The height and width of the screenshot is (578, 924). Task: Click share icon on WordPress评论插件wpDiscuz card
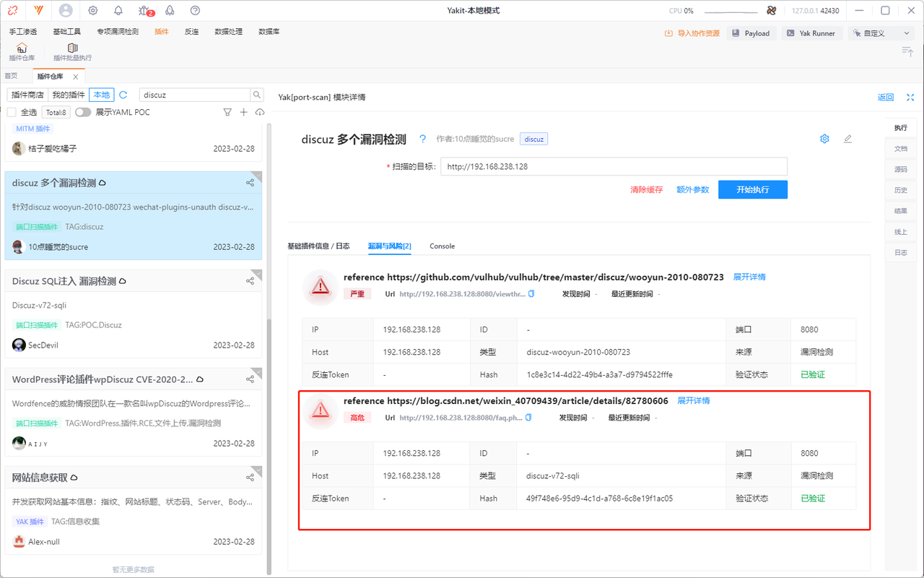tap(250, 379)
